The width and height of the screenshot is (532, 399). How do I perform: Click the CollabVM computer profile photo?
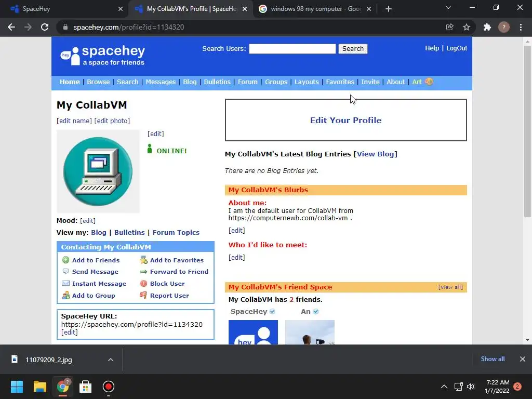point(98,171)
